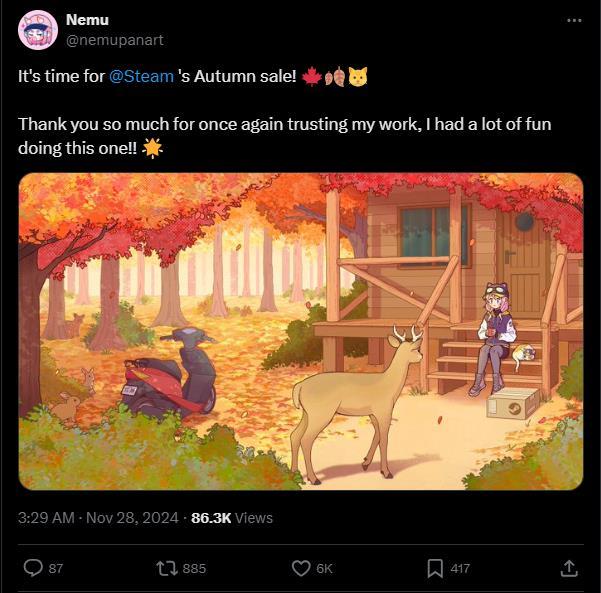601x593 pixels.
Task: Expand the autumn sale artwork image
Action: (x=300, y=331)
